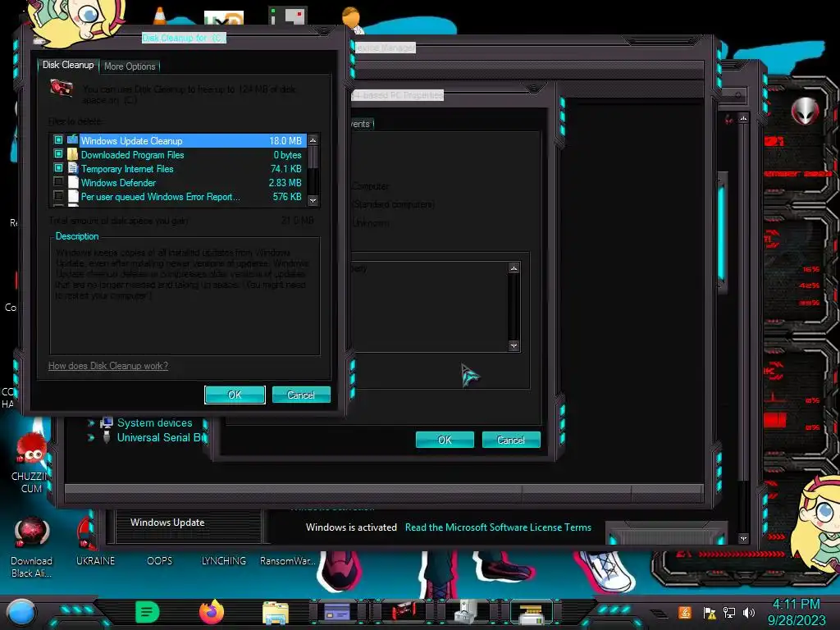The image size is (840, 630).
Task: Click the orange-haired user desktop icon
Action: tap(352, 20)
